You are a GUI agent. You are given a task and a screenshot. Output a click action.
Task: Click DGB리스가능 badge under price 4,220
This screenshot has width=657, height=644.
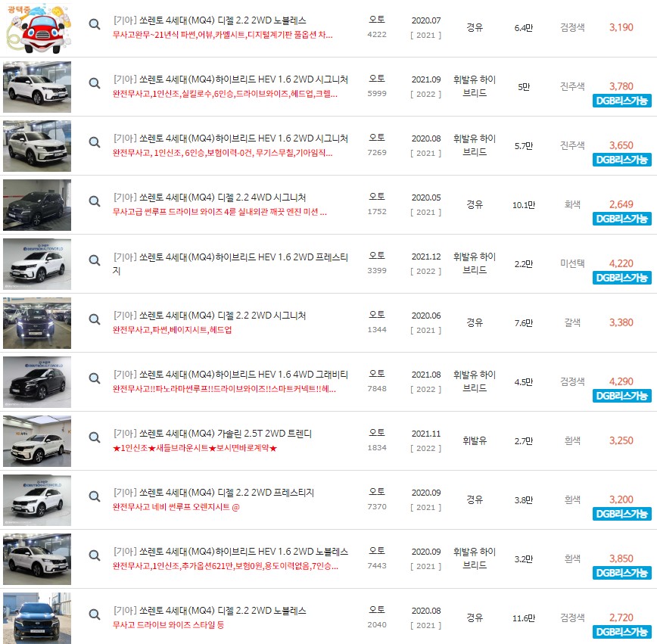pyautogui.click(x=622, y=278)
